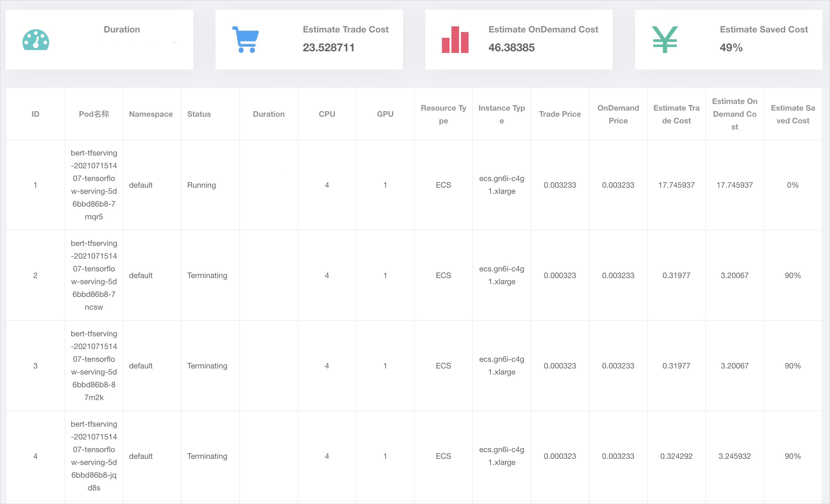Click the Running status in row 1
The height and width of the screenshot is (504, 830).
pyautogui.click(x=201, y=185)
